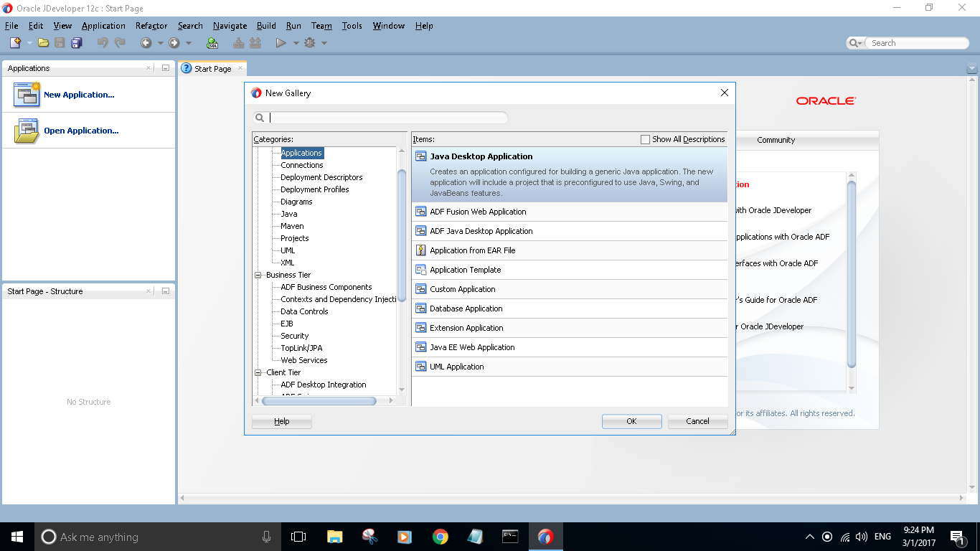Image resolution: width=980 pixels, height=551 pixels.
Task: Collapse the Business Tier category
Action: 259,275
